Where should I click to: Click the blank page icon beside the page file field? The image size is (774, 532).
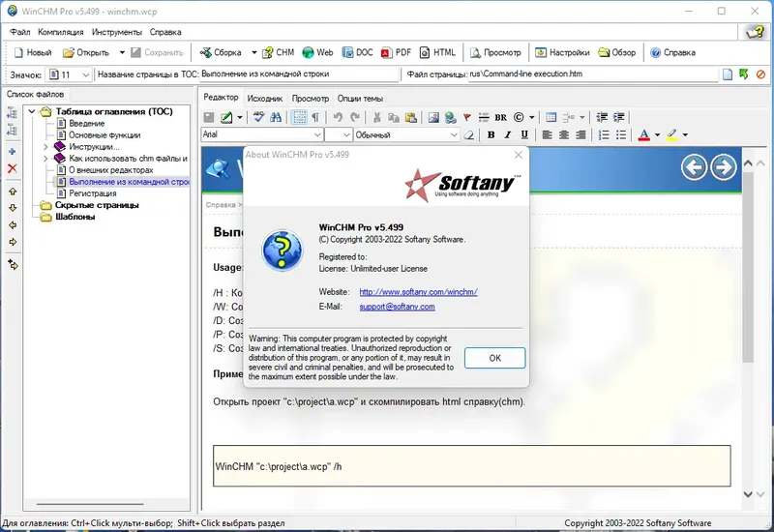click(x=728, y=74)
